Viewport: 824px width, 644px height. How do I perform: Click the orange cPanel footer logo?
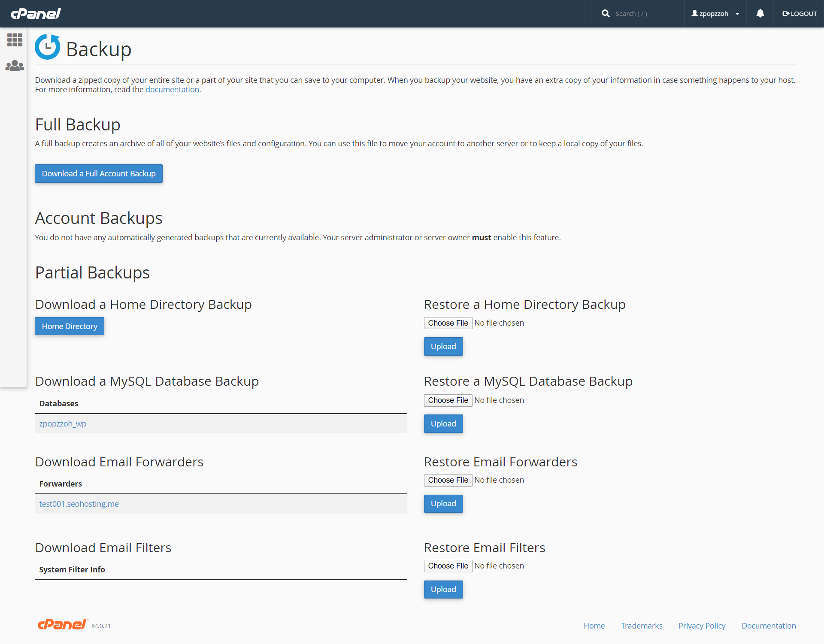[x=63, y=624]
